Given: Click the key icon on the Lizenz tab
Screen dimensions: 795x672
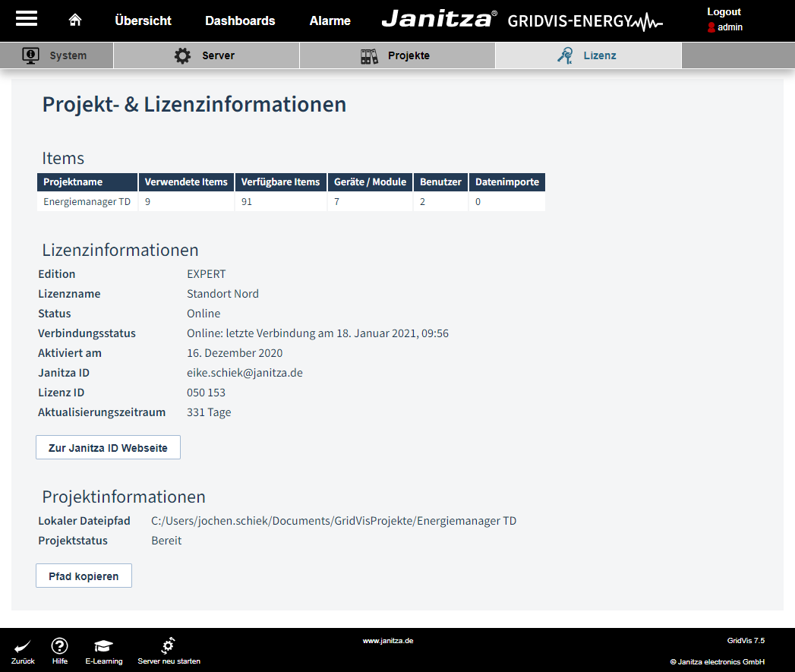Looking at the screenshot, I should click(x=563, y=55).
